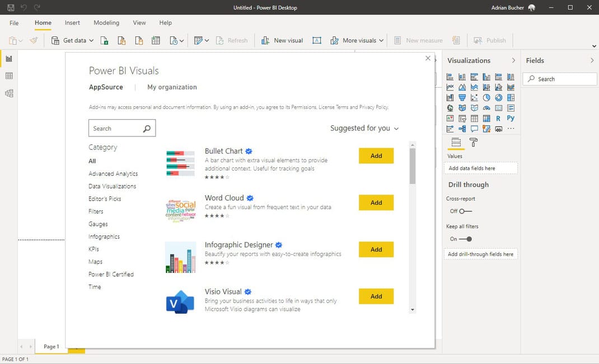Viewport: 599px width, 364px height.
Task: Collapse the Visualizations pane chevron
Action: (513, 60)
